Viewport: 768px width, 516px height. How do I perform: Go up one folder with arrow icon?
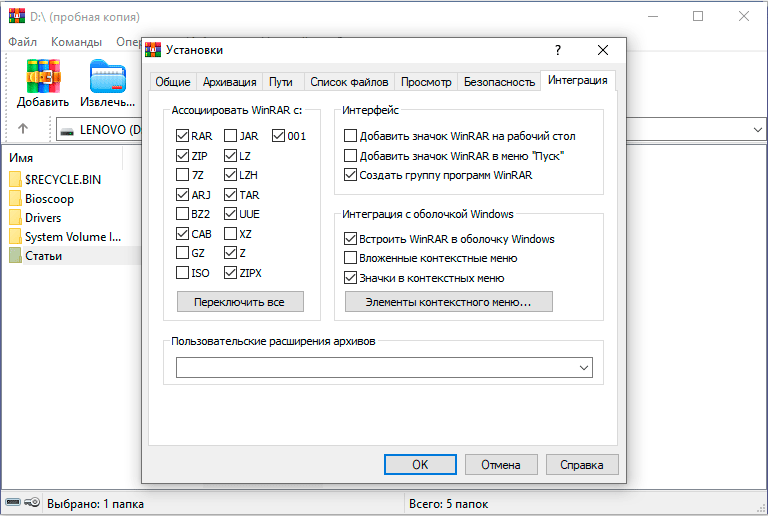click(23, 129)
